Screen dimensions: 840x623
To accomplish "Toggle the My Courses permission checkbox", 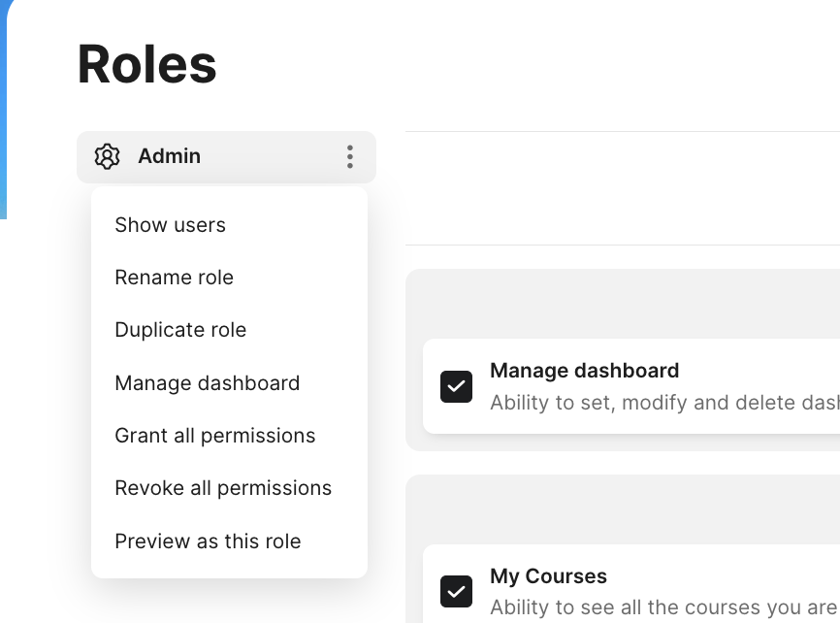I will pos(456,591).
